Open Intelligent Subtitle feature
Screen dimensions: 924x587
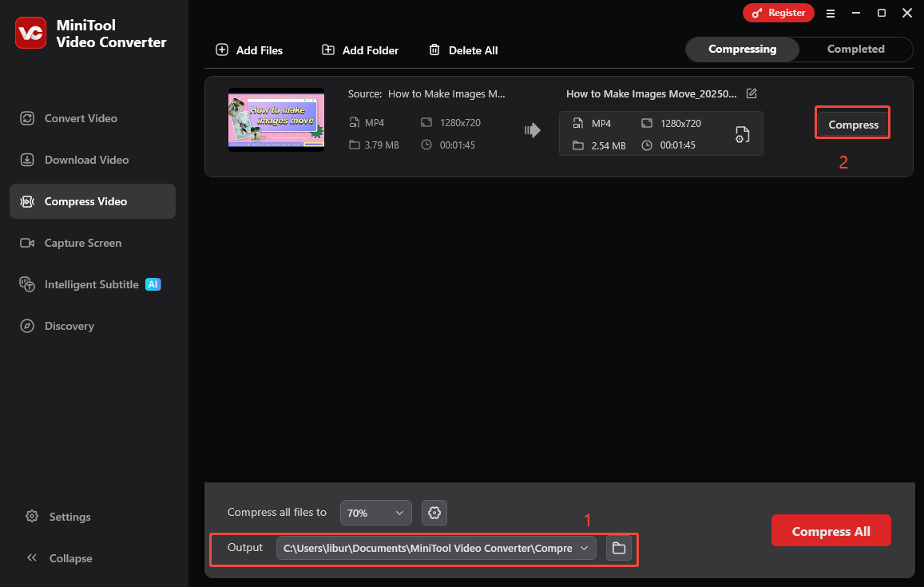(x=90, y=284)
